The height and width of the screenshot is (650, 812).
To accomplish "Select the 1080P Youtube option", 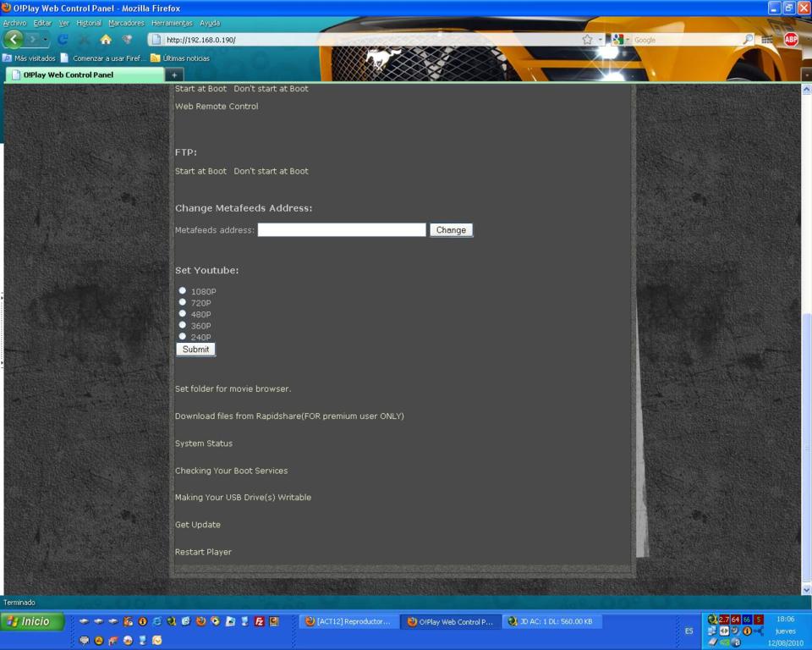I will [x=183, y=290].
